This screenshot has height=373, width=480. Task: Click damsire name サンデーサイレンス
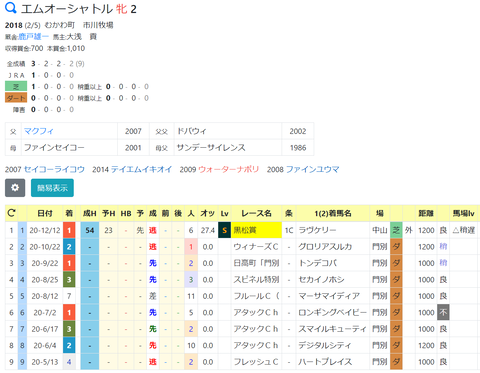pos(211,147)
